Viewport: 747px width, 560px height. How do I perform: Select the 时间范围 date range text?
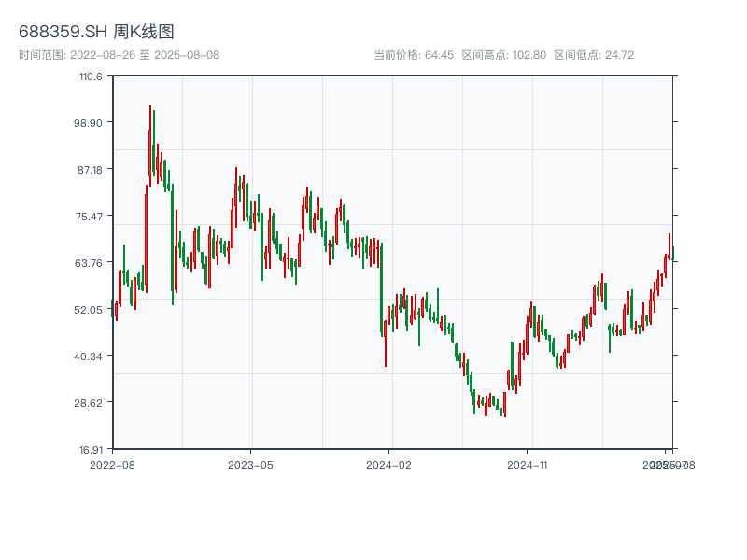[x=119, y=55]
